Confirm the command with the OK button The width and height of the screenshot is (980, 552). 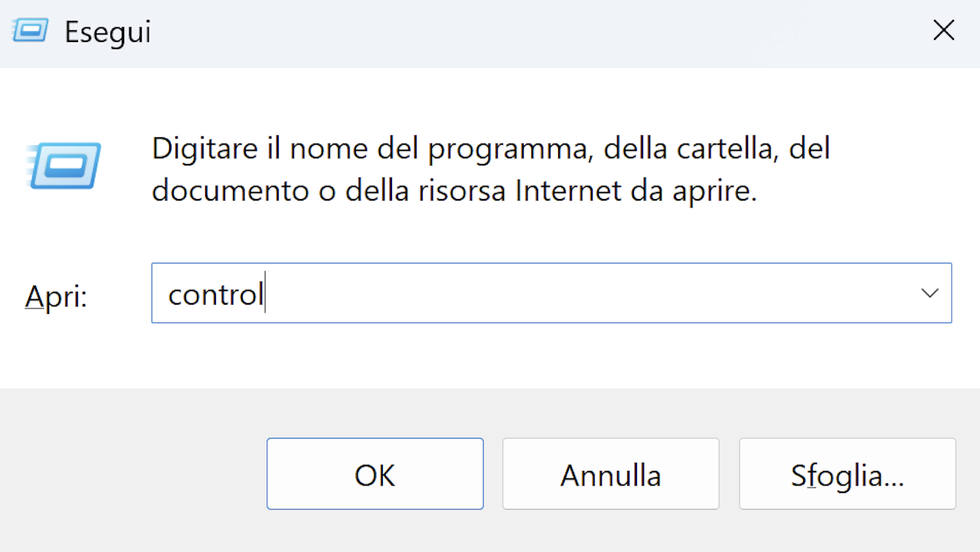point(375,474)
